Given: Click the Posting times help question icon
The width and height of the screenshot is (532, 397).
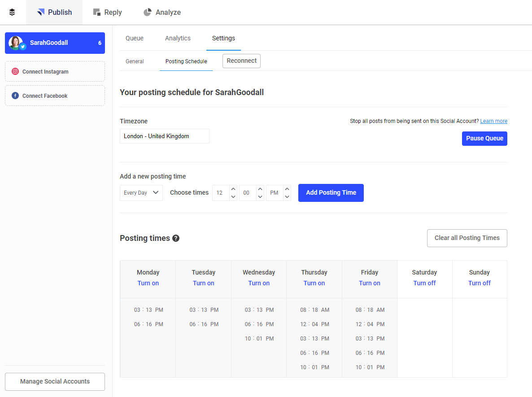Looking at the screenshot, I should (x=176, y=238).
